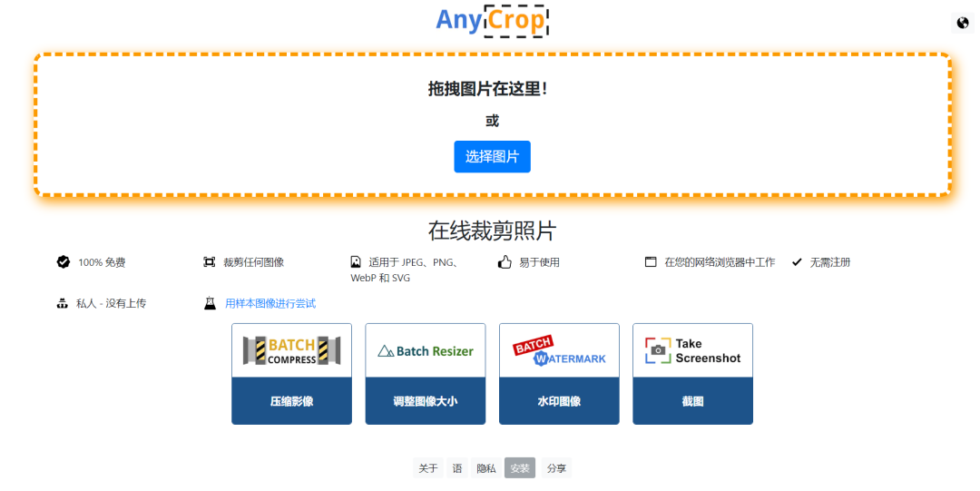Click the image file icon beside 适用于 JPEG

[x=356, y=262]
